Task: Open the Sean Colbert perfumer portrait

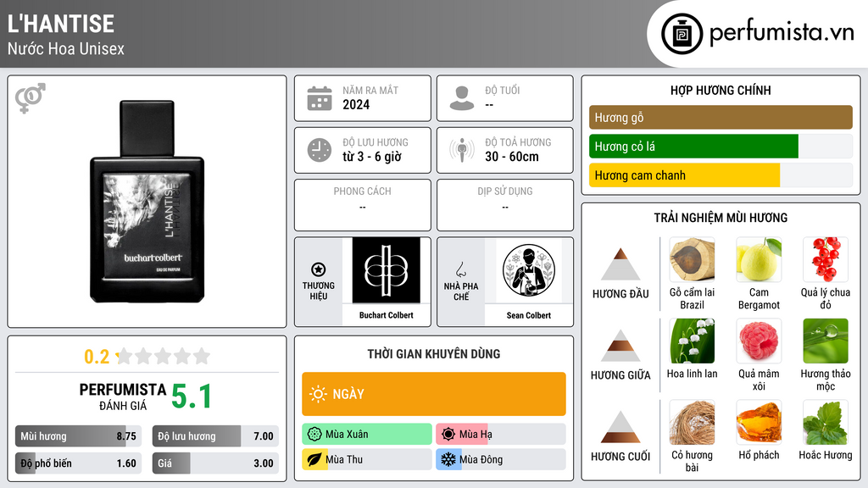Action: [529, 270]
